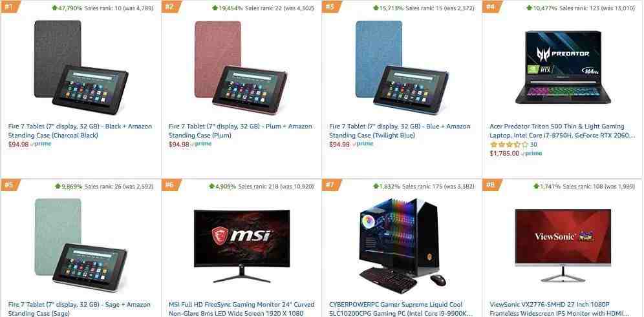Click the green up arrow beside 1,741%
Image resolution: width=644 pixels, height=317 pixels.
click(x=536, y=186)
